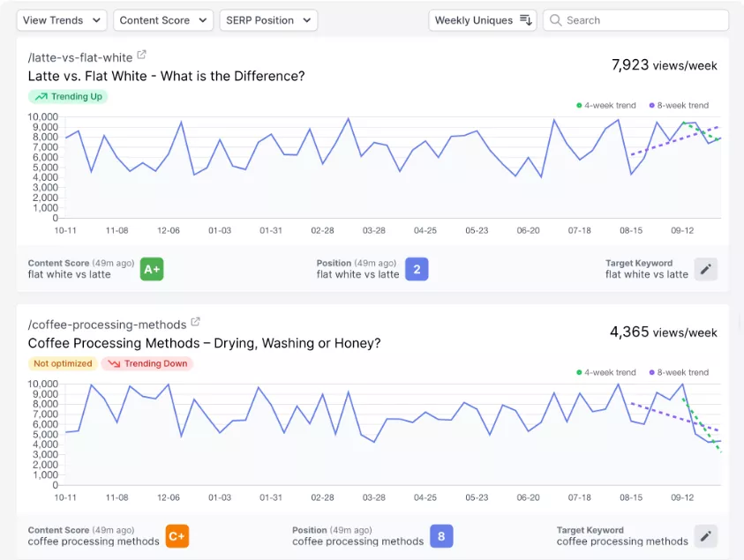Image resolution: width=744 pixels, height=560 pixels.
Task: Click the A+ Content Score badge
Action: pyautogui.click(x=151, y=269)
